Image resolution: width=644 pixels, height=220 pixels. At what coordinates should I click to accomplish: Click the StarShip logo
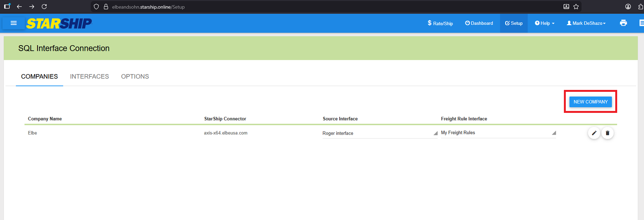click(x=59, y=24)
